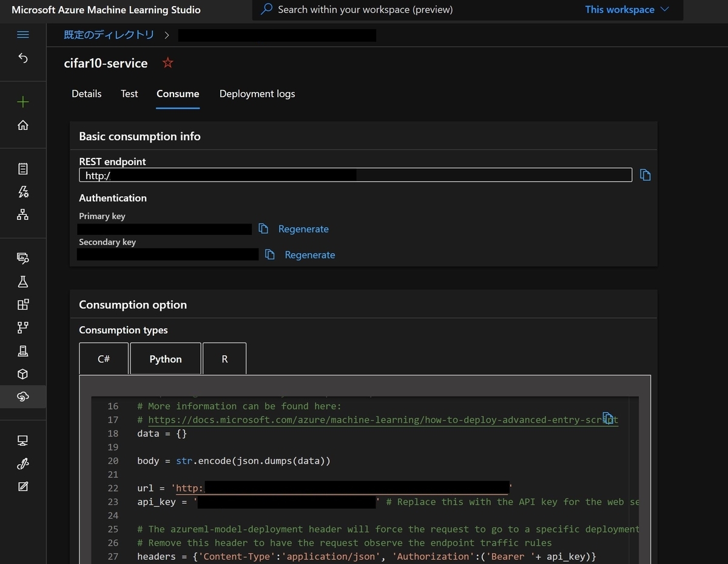The height and width of the screenshot is (564, 728).
Task: Click code line starting with 'body ='
Action: pos(234,461)
